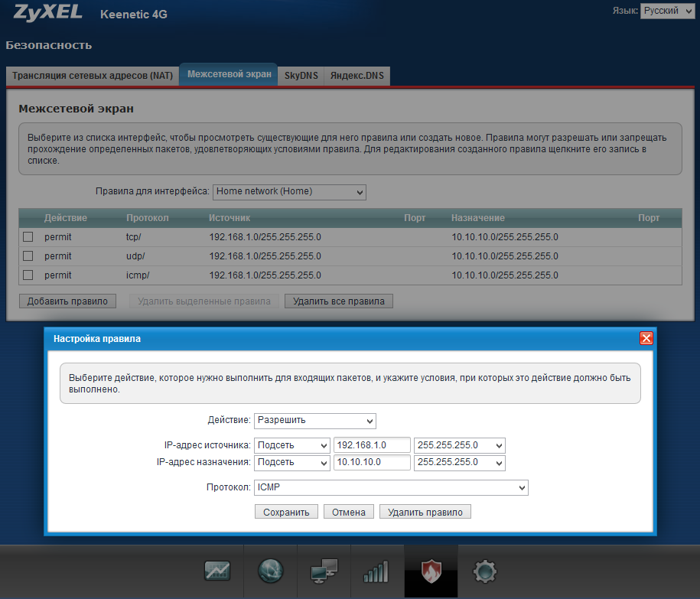This screenshot has width=700, height=599.
Task: Expand the ICMP protocol dropdown
Action: pyautogui.click(x=391, y=487)
